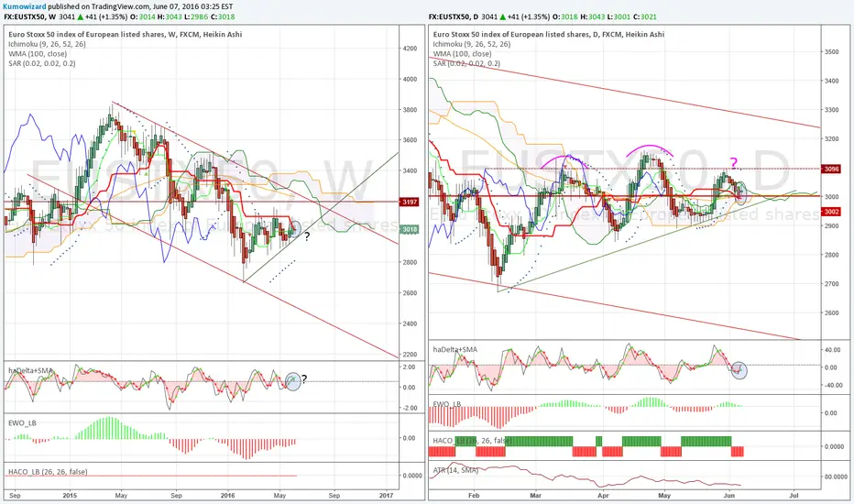
Task: Click HACO_LB (26, 26, false) on weekly chart
Action: 48,472
